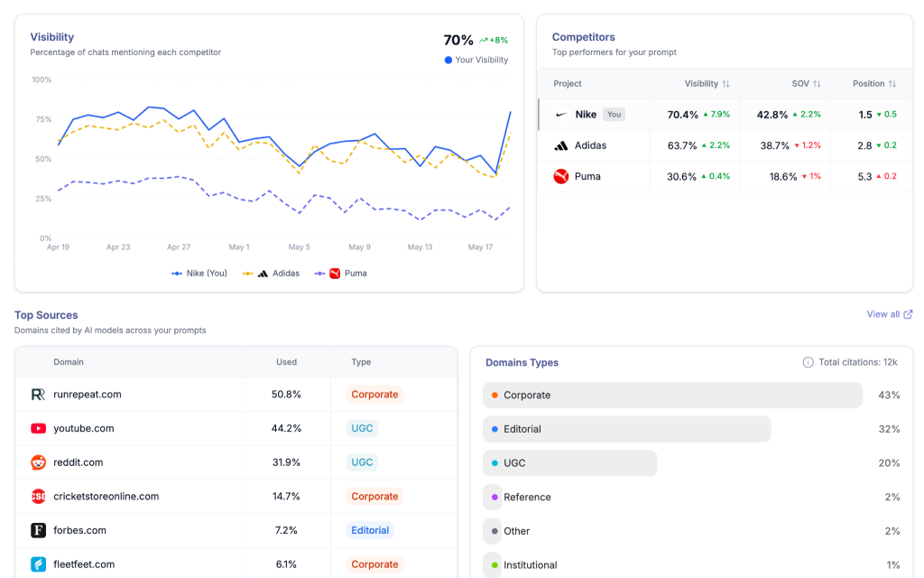Select the UGC domain type bar
Image resolution: width=924 pixels, height=578 pixels.
pyautogui.click(x=570, y=463)
